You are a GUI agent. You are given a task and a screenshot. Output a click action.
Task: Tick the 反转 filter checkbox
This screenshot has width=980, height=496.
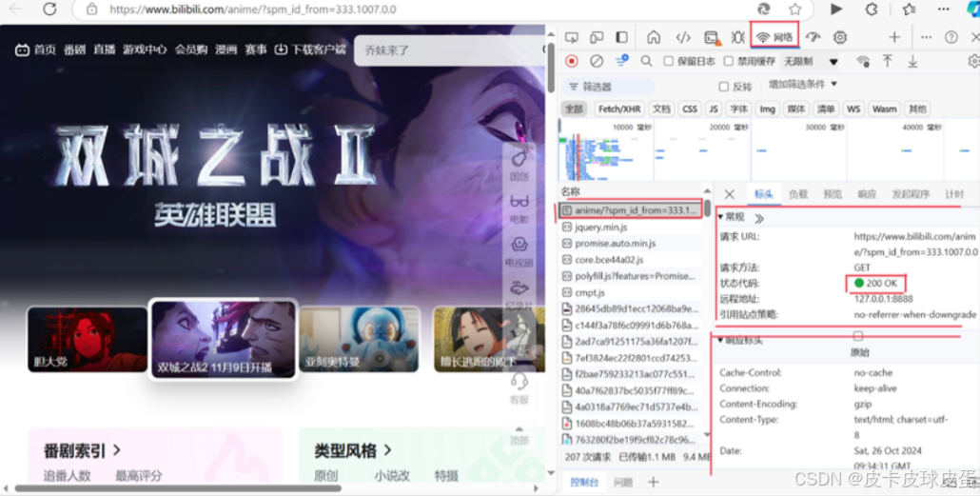pos(724,87)
